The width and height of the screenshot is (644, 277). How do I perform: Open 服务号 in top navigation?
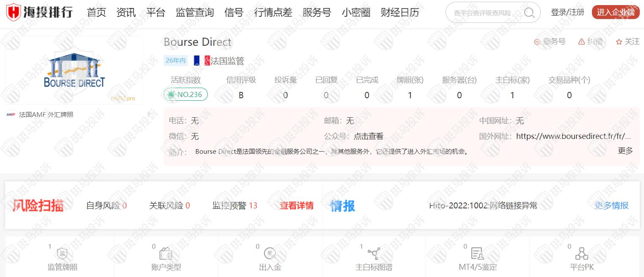point(317,12)
